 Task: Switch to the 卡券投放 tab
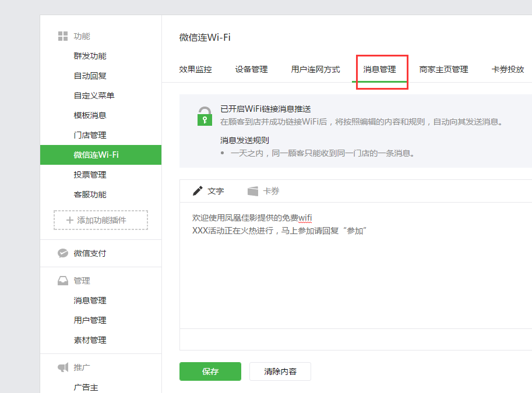(508, 69)
